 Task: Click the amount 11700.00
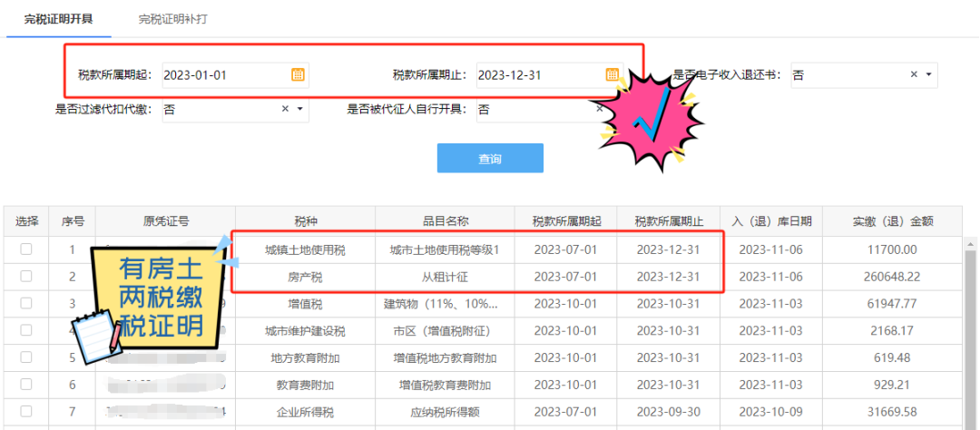click(893, 250)
